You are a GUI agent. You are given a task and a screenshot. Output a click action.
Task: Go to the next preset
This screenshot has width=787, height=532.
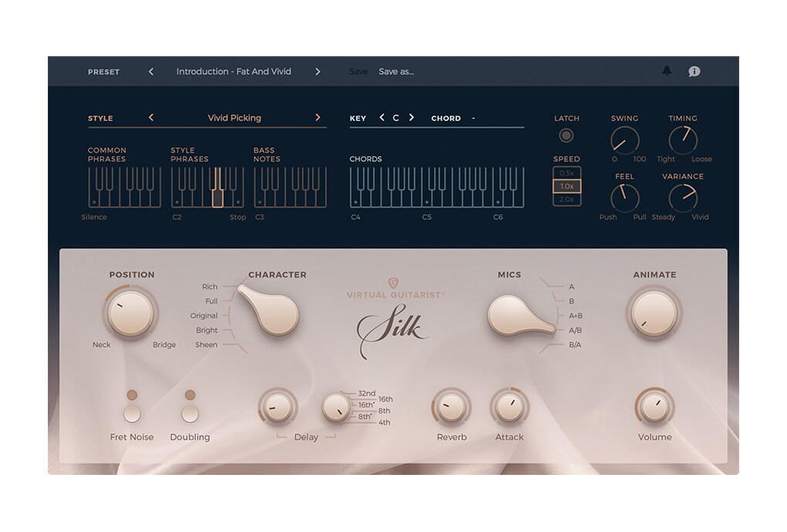(318, 72)
